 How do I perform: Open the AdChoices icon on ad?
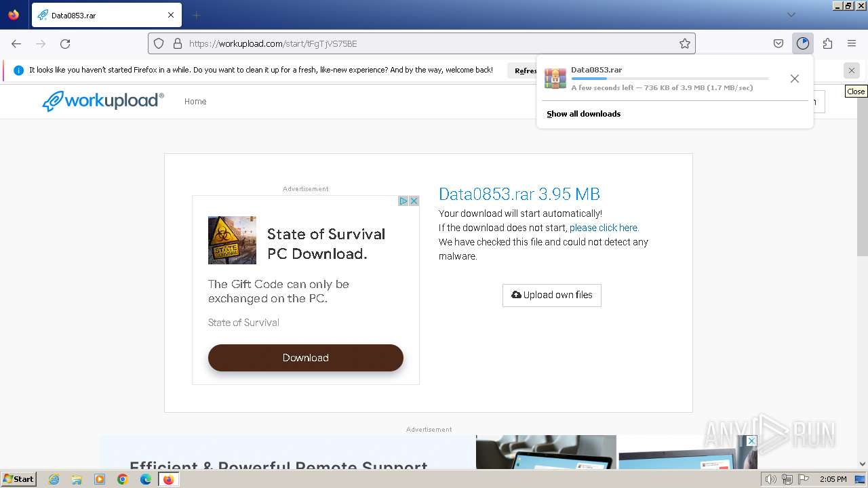tap(403, 201)
